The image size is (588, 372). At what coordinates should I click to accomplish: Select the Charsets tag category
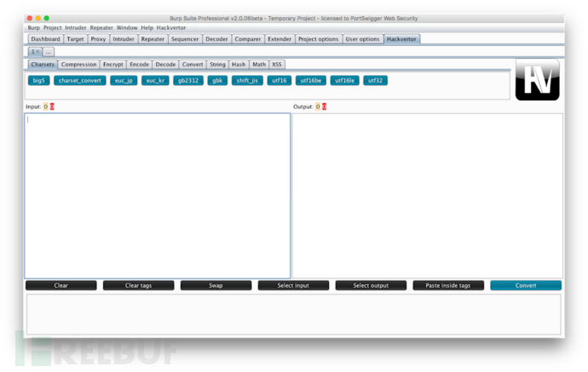(43, 65)
